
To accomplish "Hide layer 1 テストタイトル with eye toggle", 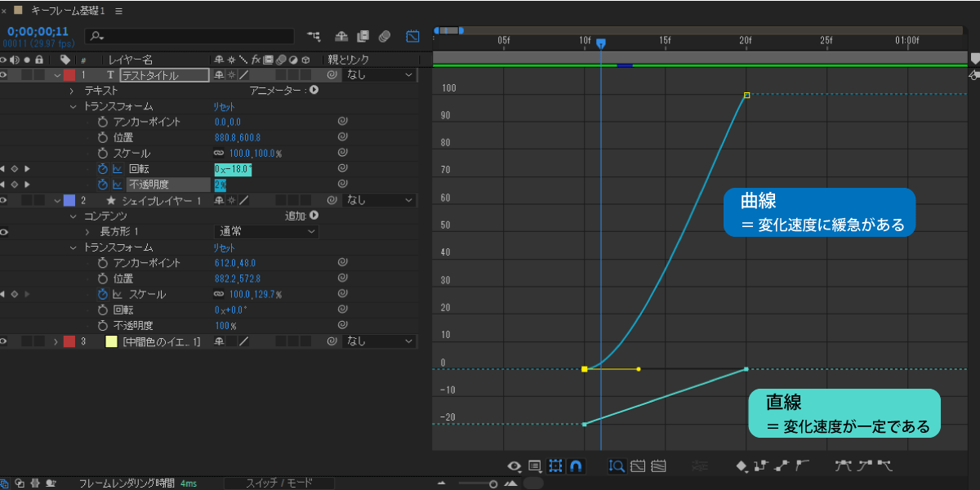I will [x=4, y=75].
